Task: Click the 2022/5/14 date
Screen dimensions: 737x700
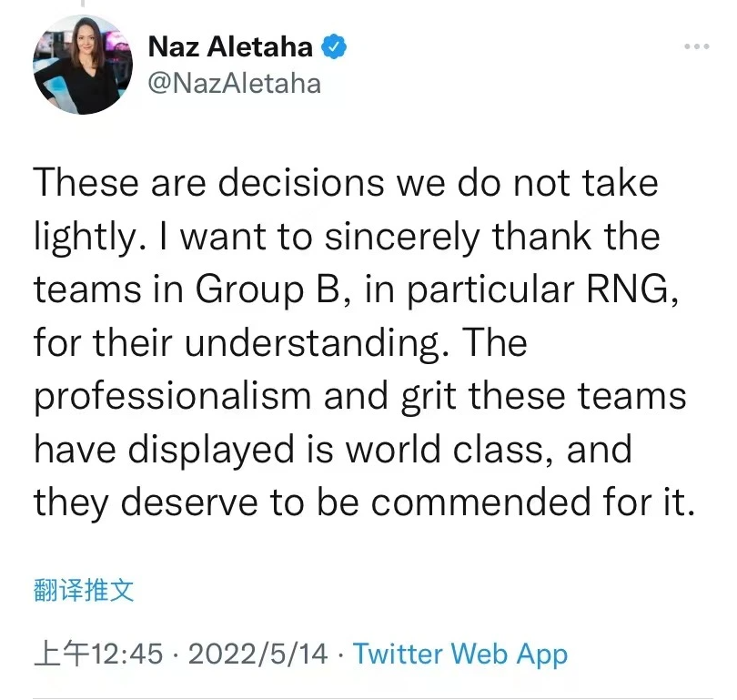Action: pyautogui.click(x=258, y=654)
